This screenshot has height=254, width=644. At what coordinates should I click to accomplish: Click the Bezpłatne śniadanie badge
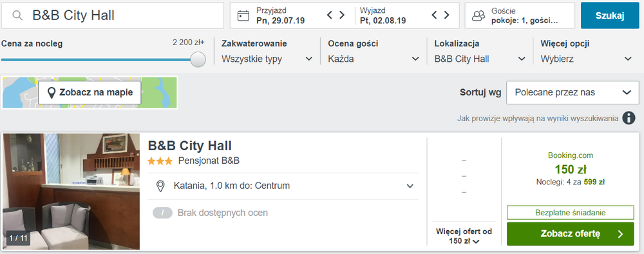coord(571,213)
